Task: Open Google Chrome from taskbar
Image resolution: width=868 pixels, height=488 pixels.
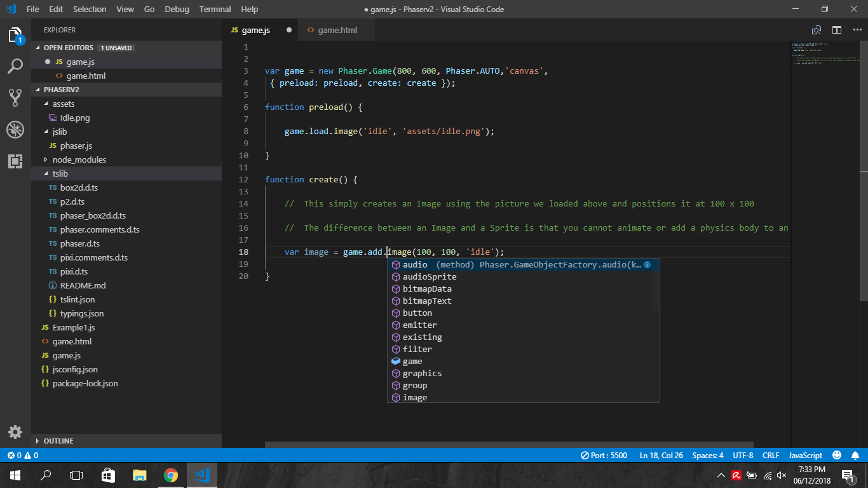Action: [170, 475]
